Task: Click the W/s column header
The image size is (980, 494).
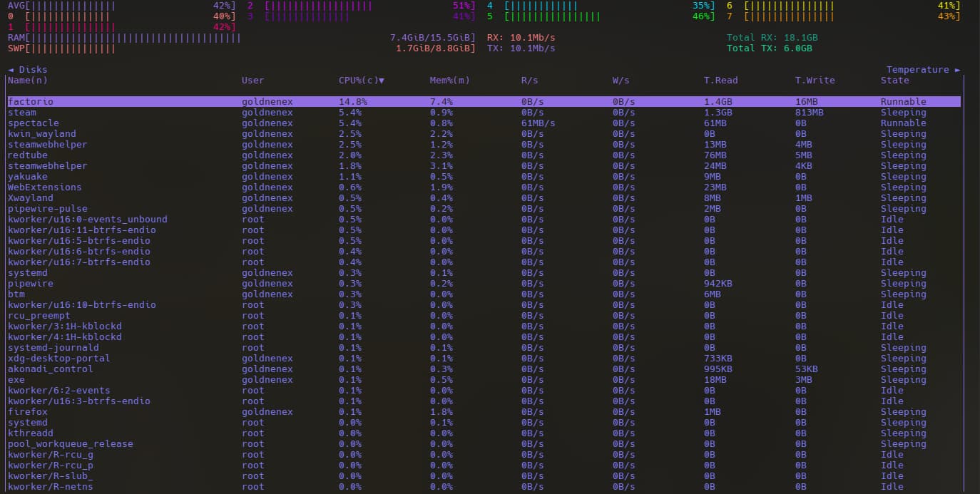Action: [x=621, y=81]
